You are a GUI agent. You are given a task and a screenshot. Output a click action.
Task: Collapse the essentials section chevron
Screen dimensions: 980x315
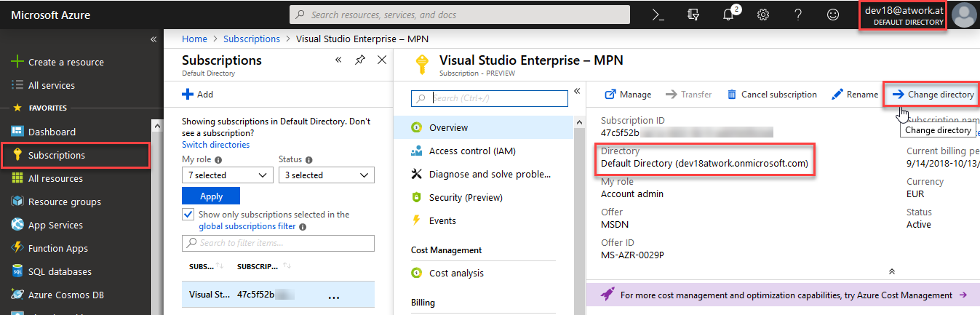893,271
